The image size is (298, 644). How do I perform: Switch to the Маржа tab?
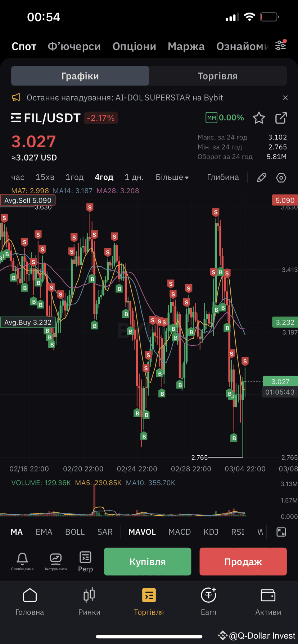click(186, 46)
